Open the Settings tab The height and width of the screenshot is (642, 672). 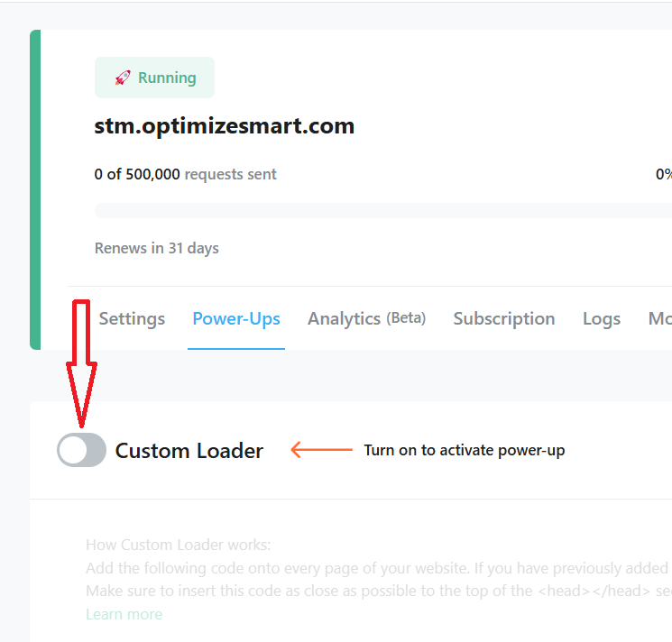tap(132, 318)
